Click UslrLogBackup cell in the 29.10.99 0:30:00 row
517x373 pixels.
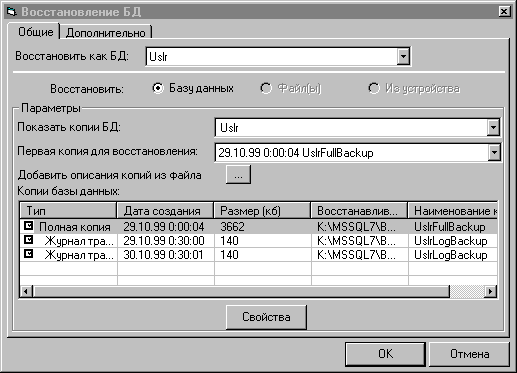point(451,241)
